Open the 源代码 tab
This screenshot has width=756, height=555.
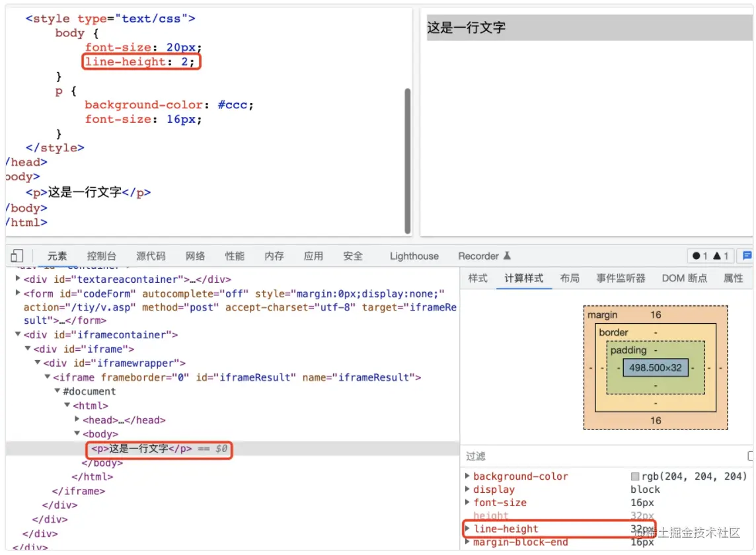(151, 256)
